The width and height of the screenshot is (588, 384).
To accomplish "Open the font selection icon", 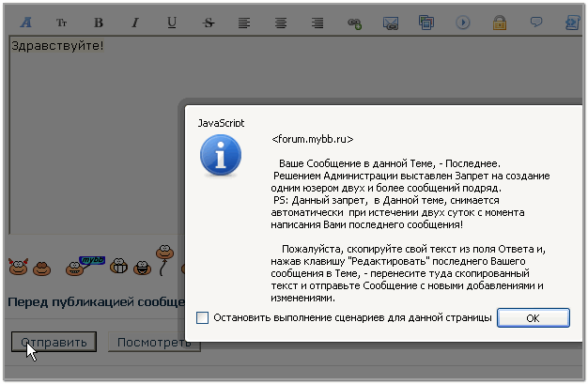I will 26,23.
